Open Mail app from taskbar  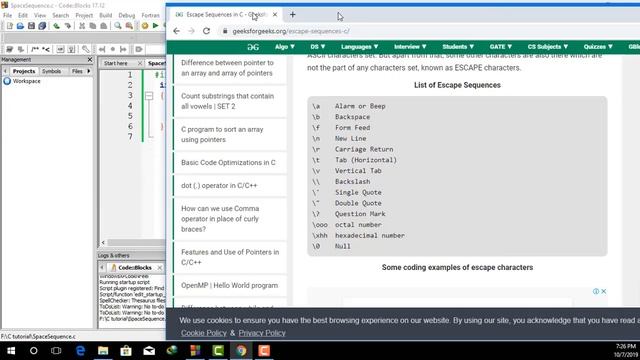pos(149,351)
